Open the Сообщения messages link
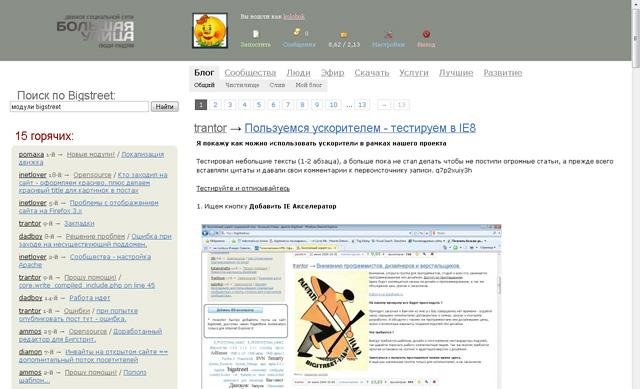The width and height of the screenshot is (640, 389). pos(299,44)
